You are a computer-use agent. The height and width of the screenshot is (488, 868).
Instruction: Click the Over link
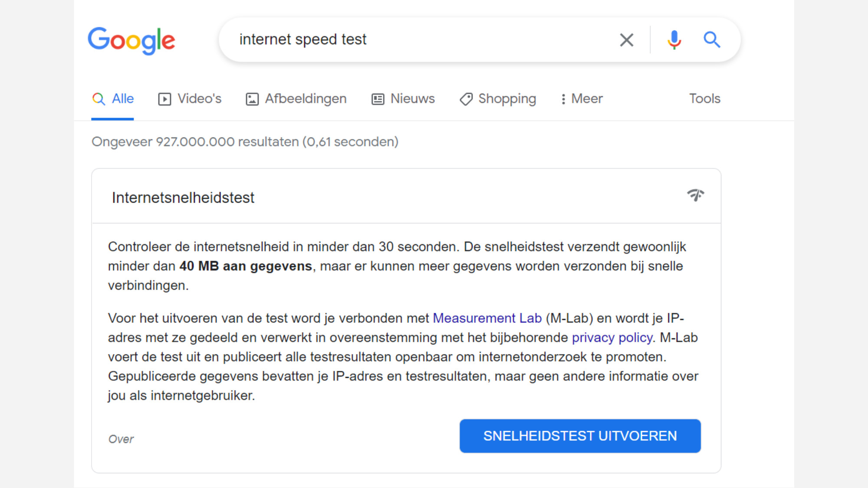[x=121, y=439]
